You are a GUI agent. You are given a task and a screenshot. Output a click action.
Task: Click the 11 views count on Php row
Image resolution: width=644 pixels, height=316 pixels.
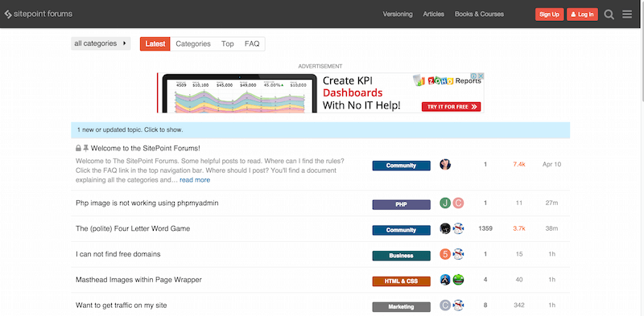click(x=519, y=203)
